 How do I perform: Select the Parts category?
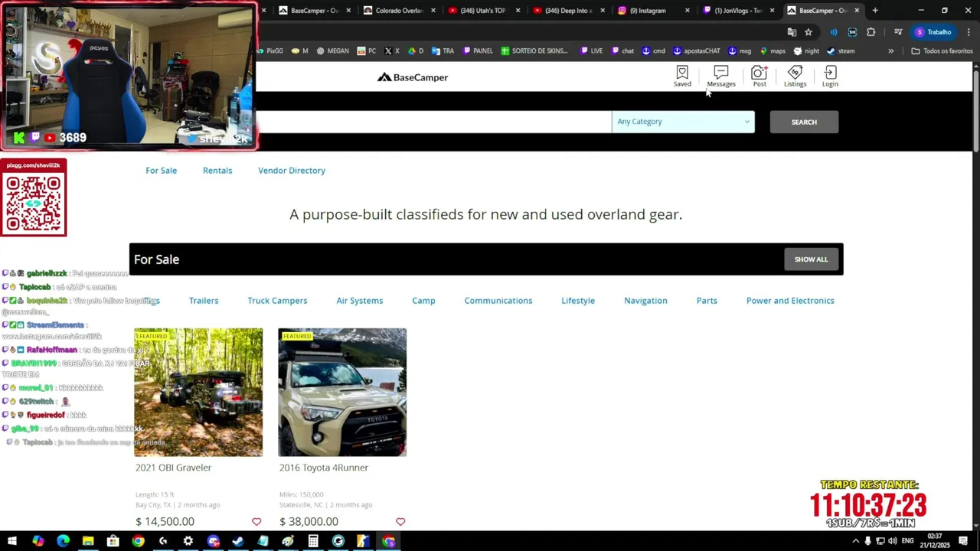point(707,301)
